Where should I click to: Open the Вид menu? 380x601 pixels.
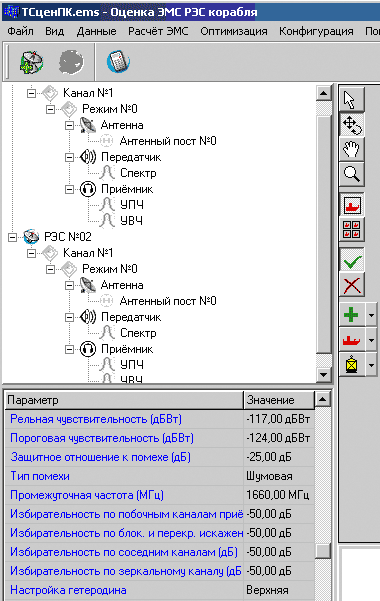click(x=54, y=31)
